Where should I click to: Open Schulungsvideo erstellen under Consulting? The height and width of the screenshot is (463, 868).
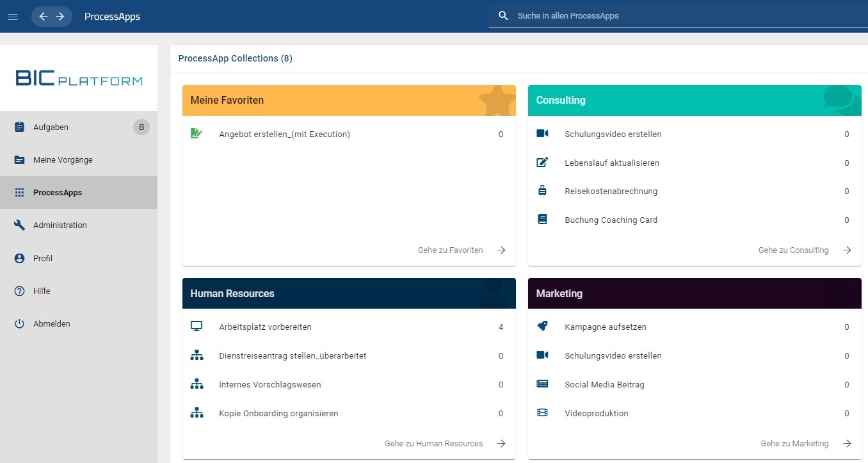613,134
